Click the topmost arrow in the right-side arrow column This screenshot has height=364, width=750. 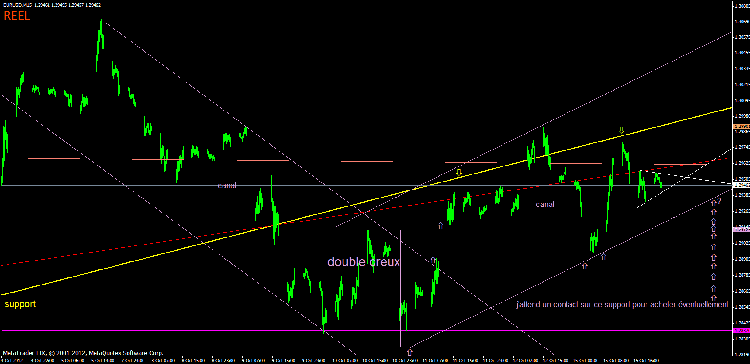coord(714,202)
